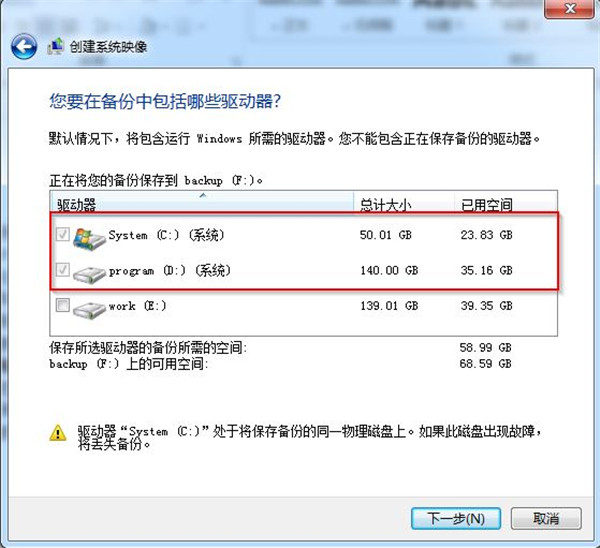Image resolution: width=600 pixels, height=548 pixels.
Task: Select the System (C:) (系统) row text
Action: pyautogui.click(x=166, y=235)
